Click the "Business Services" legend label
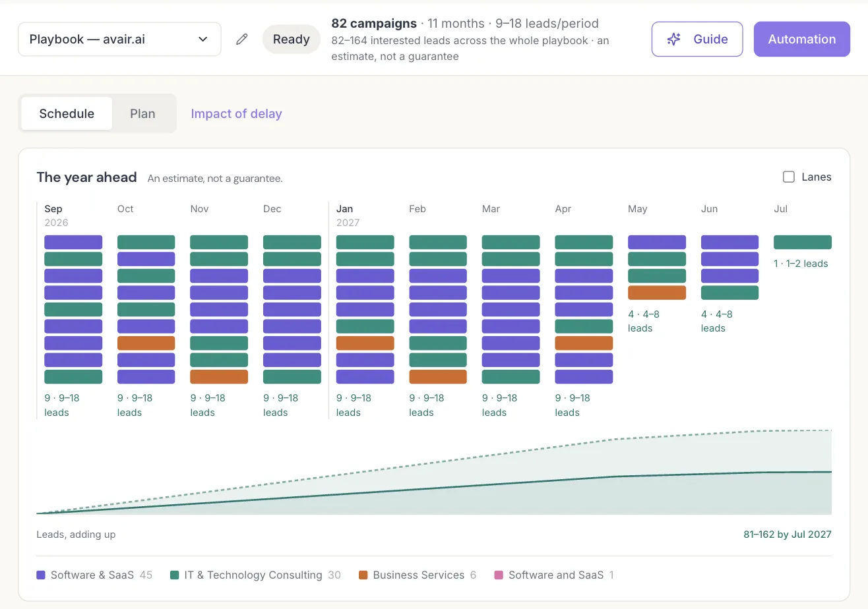 pos(419,575)
